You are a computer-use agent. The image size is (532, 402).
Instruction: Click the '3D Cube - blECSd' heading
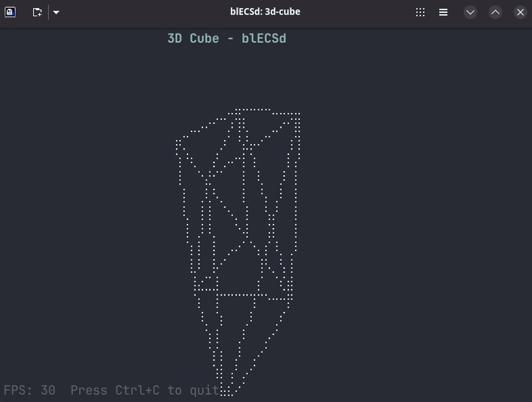(227, 38)
